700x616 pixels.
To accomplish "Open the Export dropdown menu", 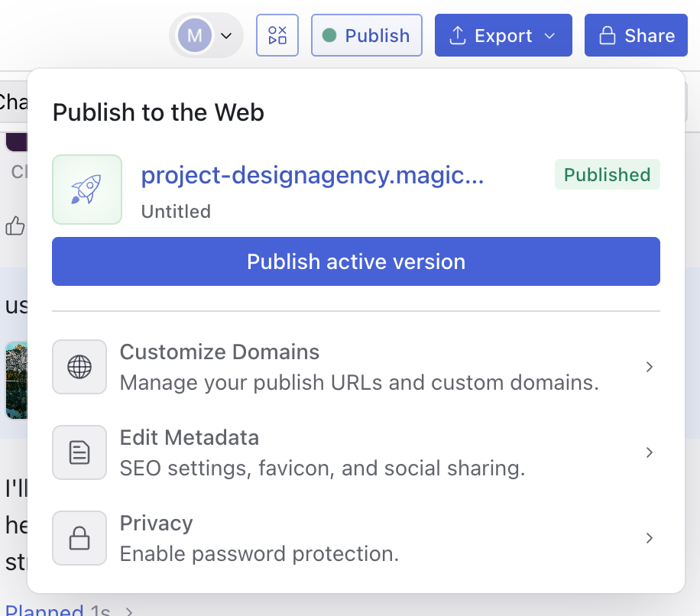I will pos(503,34).
